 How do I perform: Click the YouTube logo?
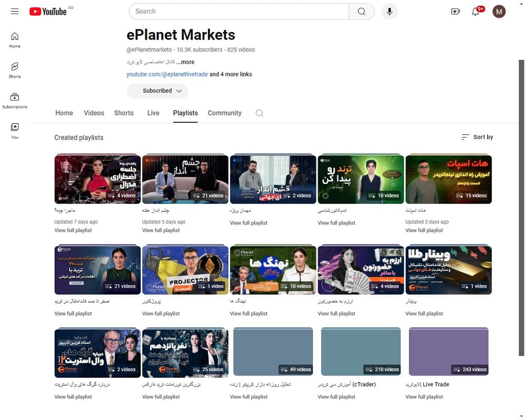[x=48, y=12]
